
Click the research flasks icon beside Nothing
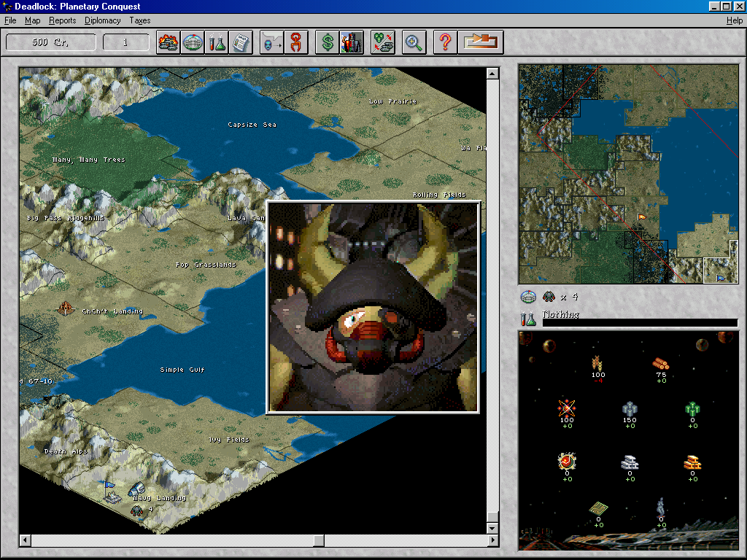click(x=528, y=318)
